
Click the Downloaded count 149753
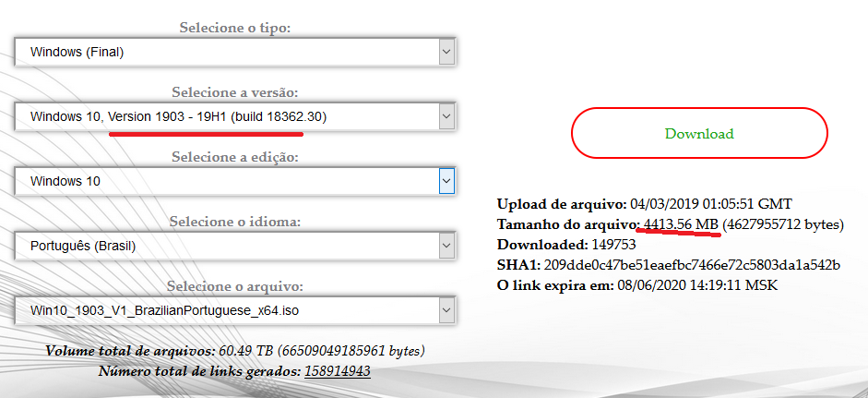click(614, 245)
